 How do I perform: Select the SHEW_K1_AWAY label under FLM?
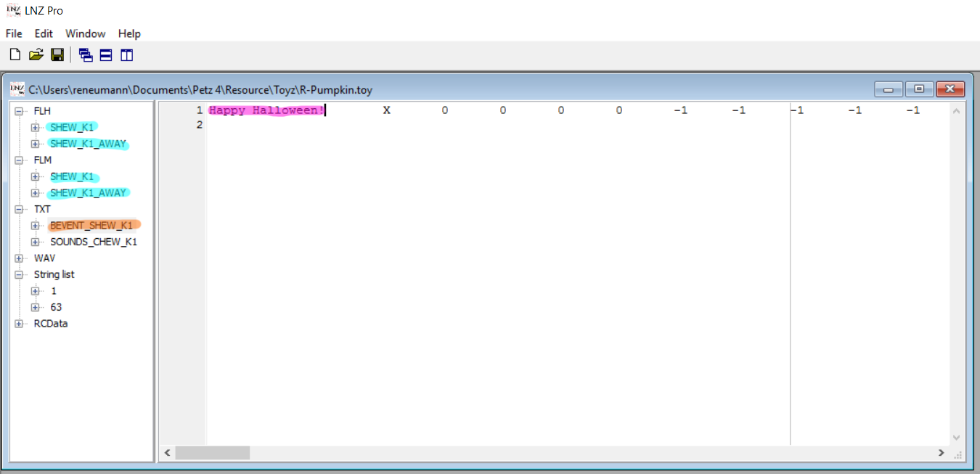88,192
